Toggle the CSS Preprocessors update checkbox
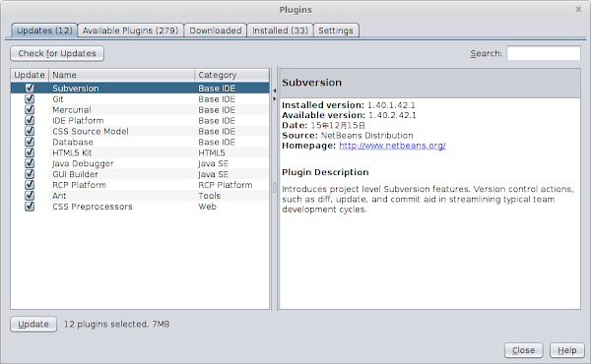The image size is (591, 364). coord(30,207)
